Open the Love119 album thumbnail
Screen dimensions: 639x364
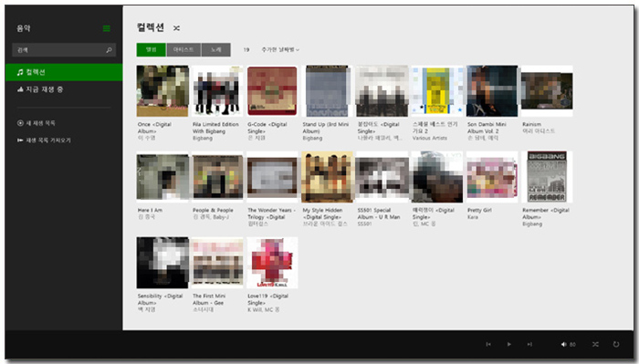[272, 263]
